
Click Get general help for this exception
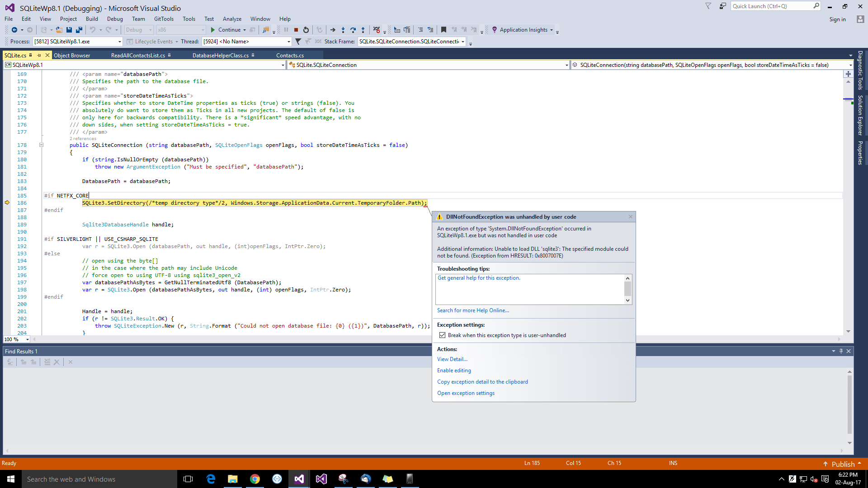tap(479, 278)
